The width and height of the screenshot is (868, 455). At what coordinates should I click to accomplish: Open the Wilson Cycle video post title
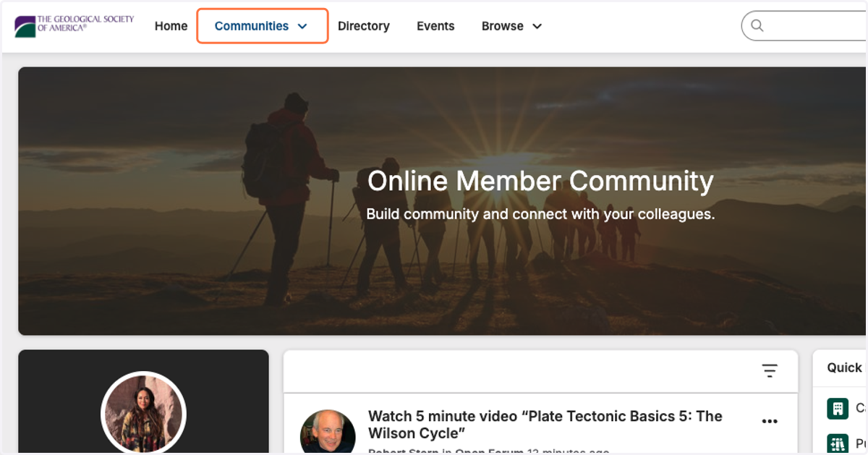pos(545,425)
